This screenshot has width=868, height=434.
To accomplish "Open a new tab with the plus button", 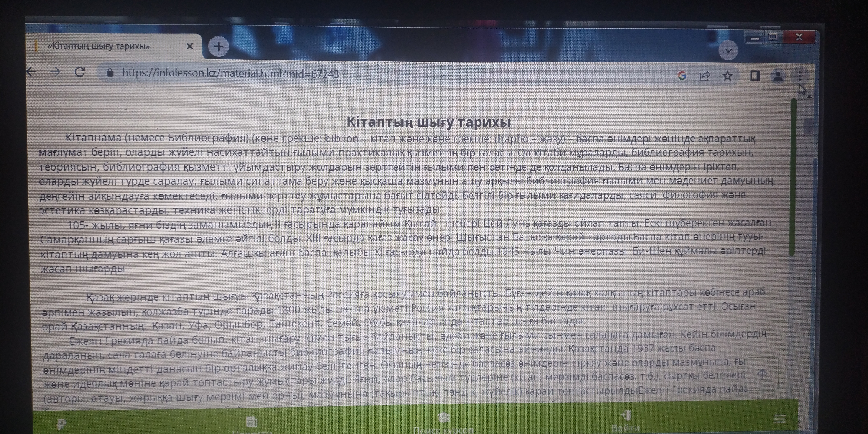I will (219, 46).
